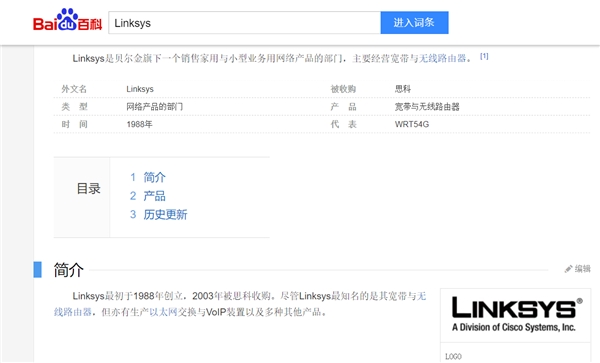
Task: Click the 外文名 field label
Action: (x=74, y=89)
